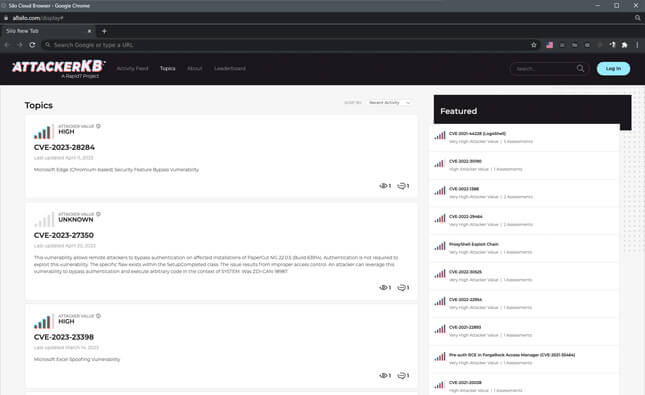The width and height of the screenshot is (645, 395).
Task: Click the signal bars icon for CVE-2023-28284
Action: point(43,132)
